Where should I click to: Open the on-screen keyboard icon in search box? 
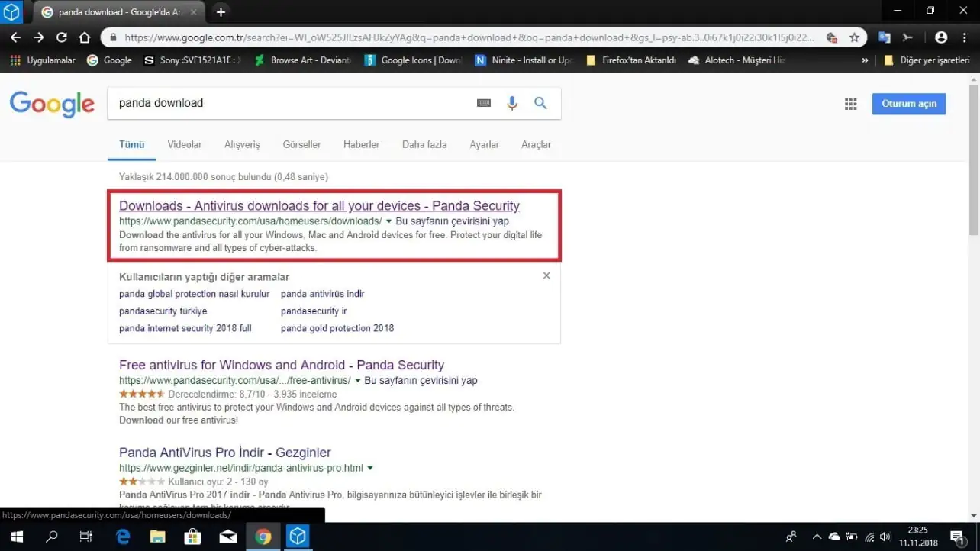pyautogui.click(x=483, y=103)
